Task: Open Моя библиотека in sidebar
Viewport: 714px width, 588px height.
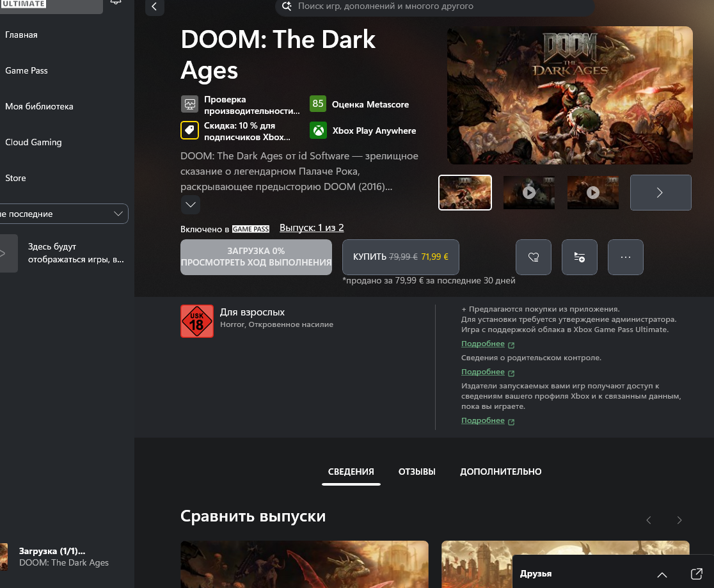Action: [39, 106]
